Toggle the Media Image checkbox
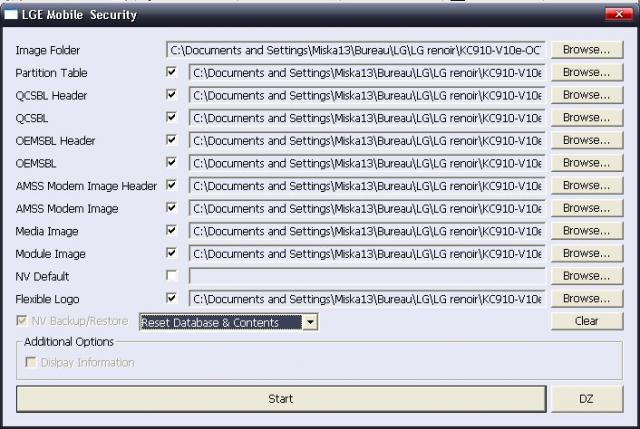The width and height of the screenshot is (640, 429). 172,231
